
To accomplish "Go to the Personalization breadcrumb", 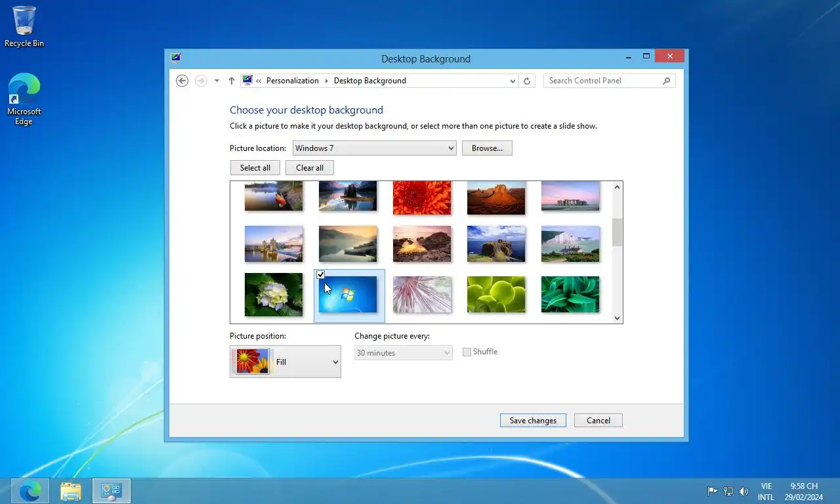I will coord(292,81).
